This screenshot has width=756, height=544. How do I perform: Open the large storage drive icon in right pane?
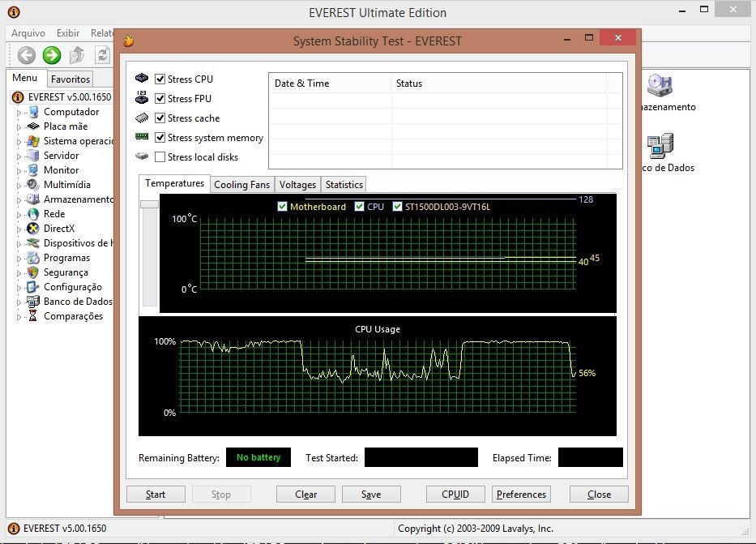point(660,86)
